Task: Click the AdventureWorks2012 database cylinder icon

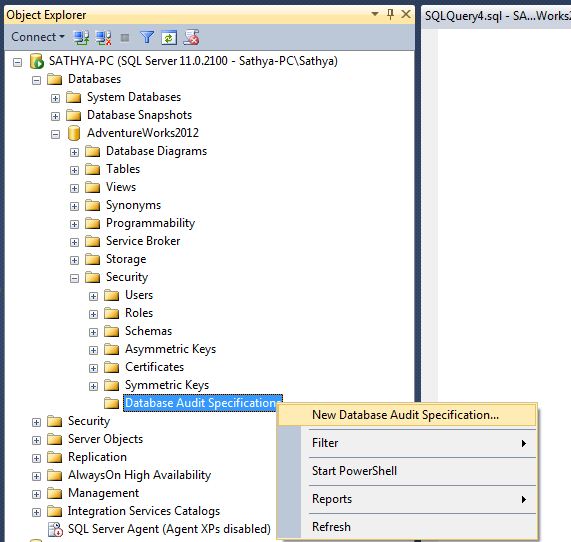Action: coord(74,133)
